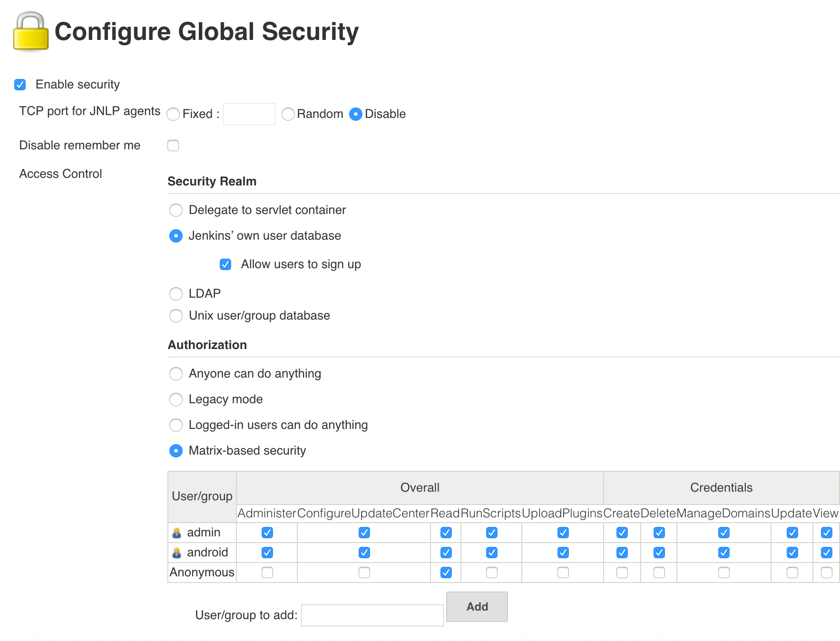This screenshot has height=641, width=840.
Task: Grant UploadPlugins to Anonymous
Action: coord(563,573)
